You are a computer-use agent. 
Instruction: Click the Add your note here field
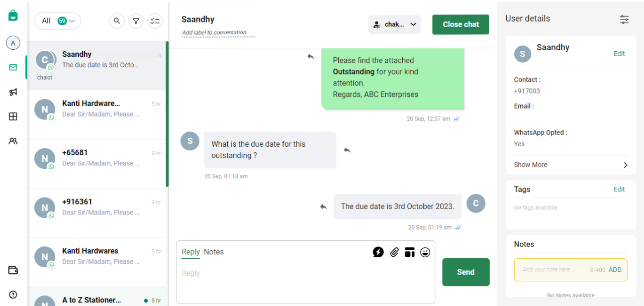(553, 270)
